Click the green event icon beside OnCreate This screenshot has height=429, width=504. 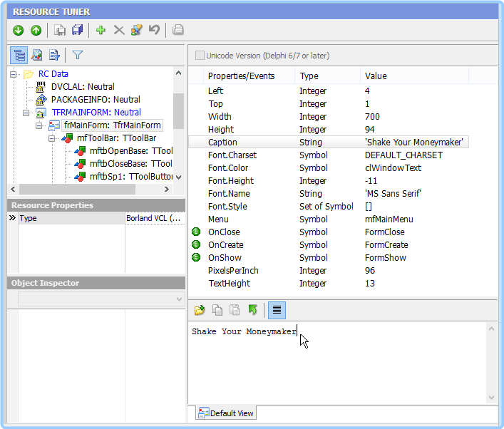tap(196, 244)
